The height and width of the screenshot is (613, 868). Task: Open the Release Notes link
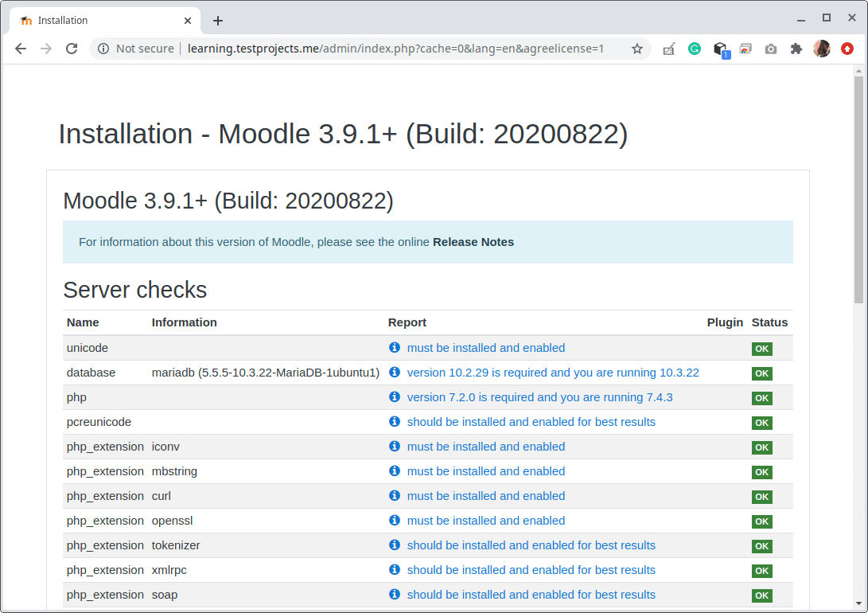pyautogui.click(x=473, y=242)
